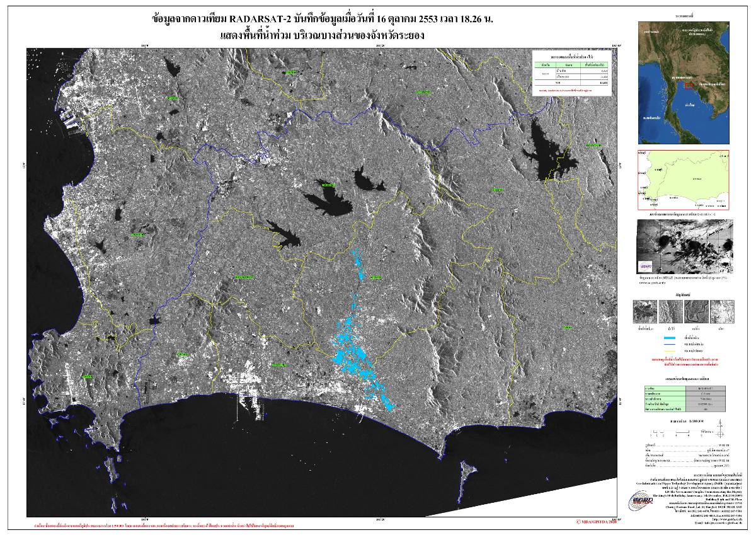Screen dimensions: 756x535
Task: Click the red rectangle on the Thailand locator map
Action: click(689, 84)
